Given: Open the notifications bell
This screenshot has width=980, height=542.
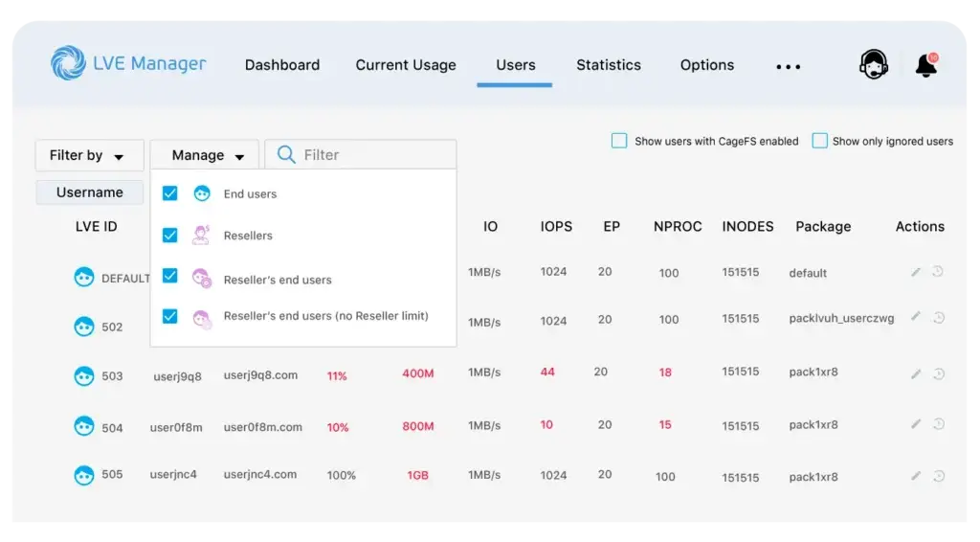Looking at the screenshot, I should (x=925, y=65).
